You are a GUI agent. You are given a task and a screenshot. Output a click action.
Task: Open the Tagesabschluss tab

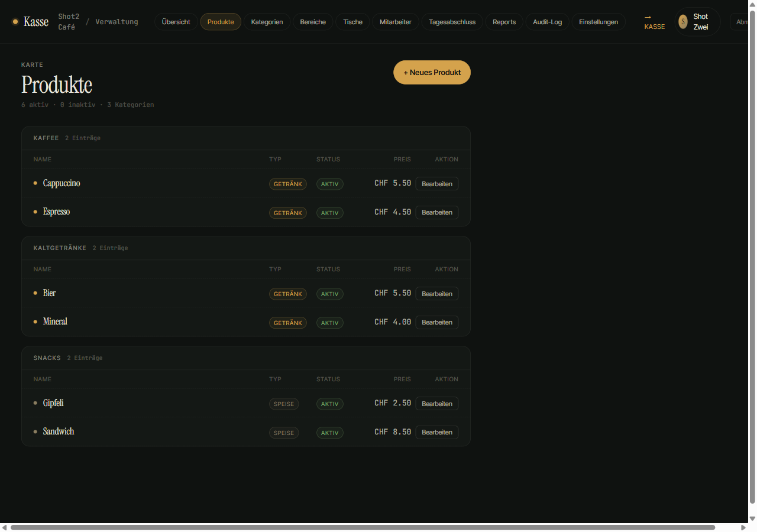452,22
